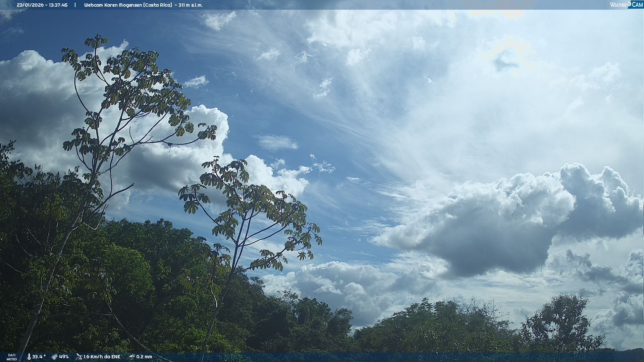Click the camera lens icon in WeatherCam logo
The width and height of the screenshot is (644, 362).
629,4
